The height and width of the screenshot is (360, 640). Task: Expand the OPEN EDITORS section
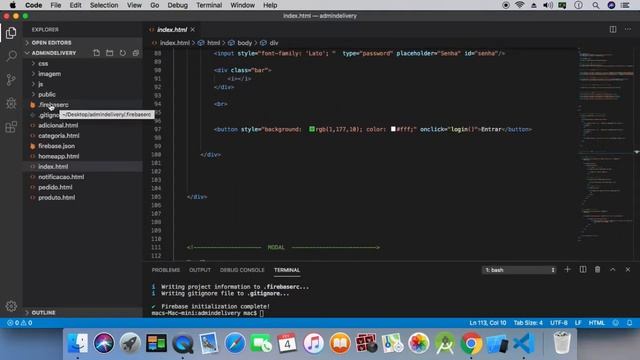coord(51,43)
